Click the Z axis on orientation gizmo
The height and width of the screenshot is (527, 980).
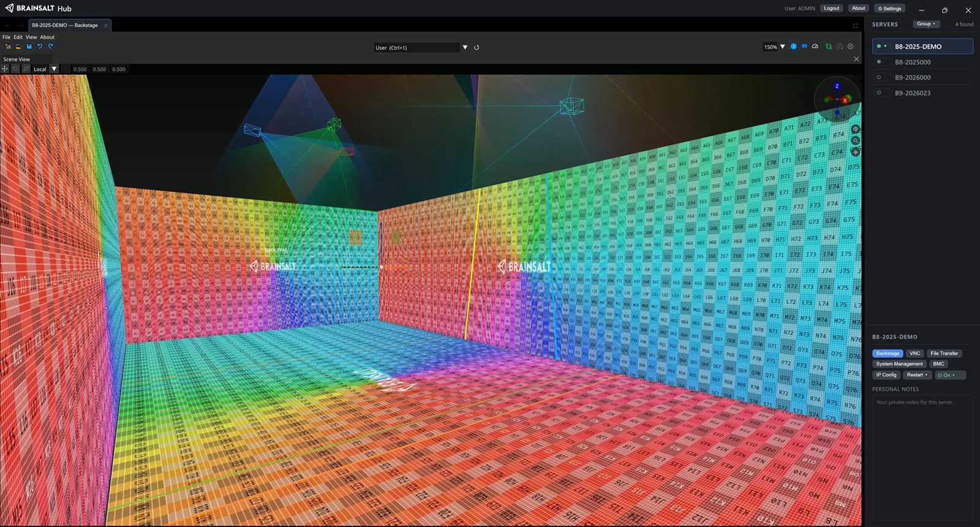pos(837,86)
